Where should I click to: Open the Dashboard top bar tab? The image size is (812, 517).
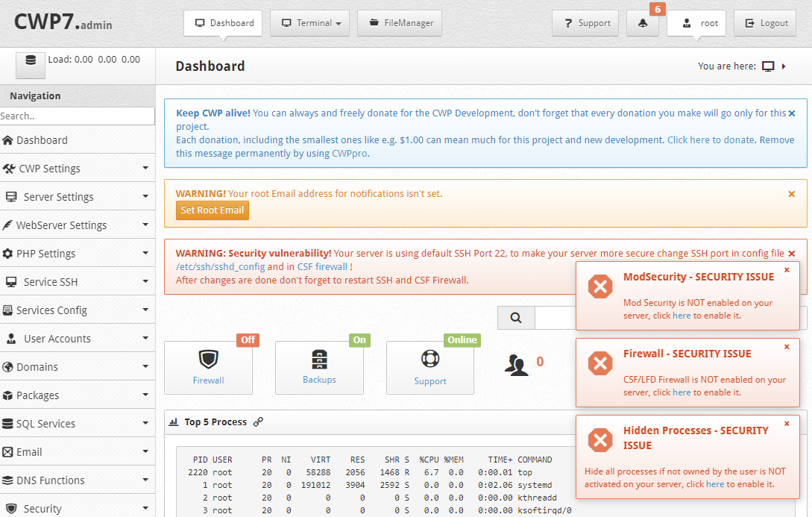(x=223, y=23)
